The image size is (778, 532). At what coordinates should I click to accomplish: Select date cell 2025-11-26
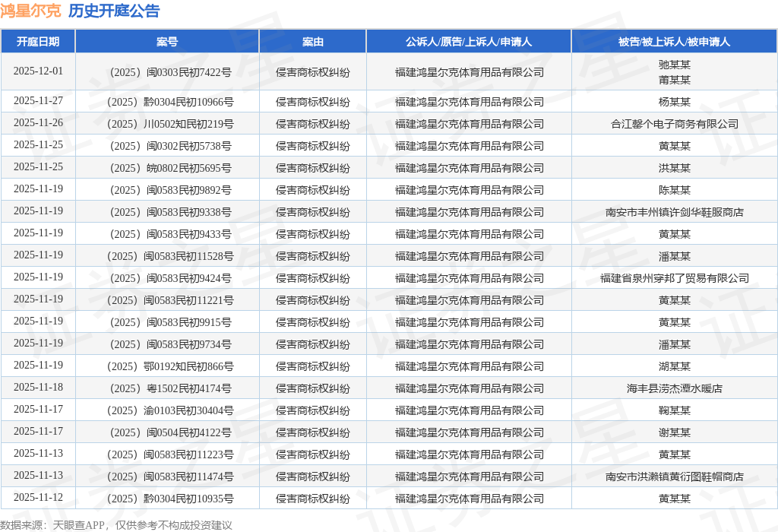point(38,122)
